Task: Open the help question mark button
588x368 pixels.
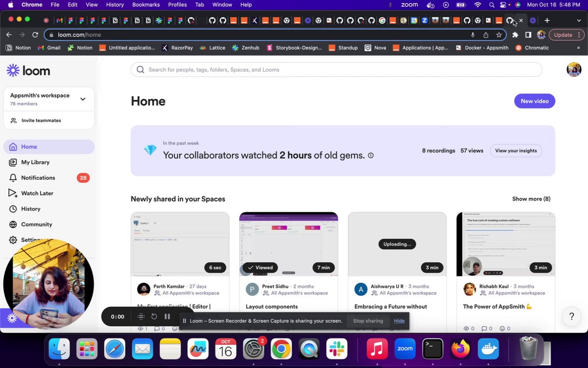Action: click(x=572, y=316)
